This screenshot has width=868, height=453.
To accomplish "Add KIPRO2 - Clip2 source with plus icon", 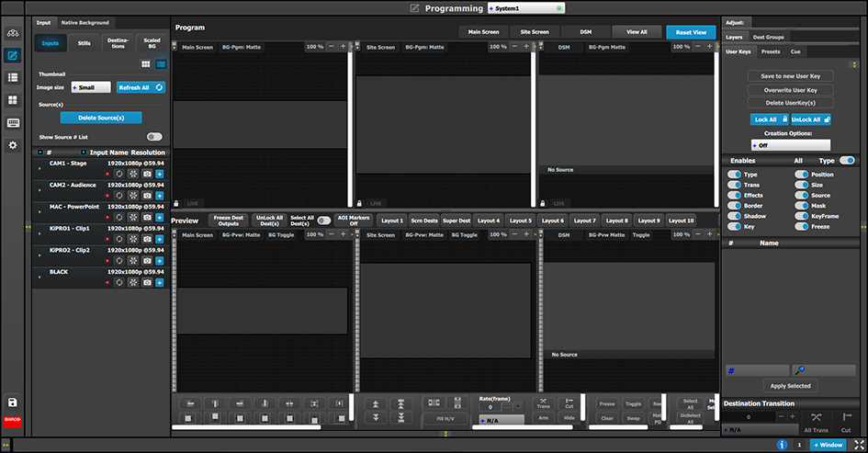I will [160, 260].
